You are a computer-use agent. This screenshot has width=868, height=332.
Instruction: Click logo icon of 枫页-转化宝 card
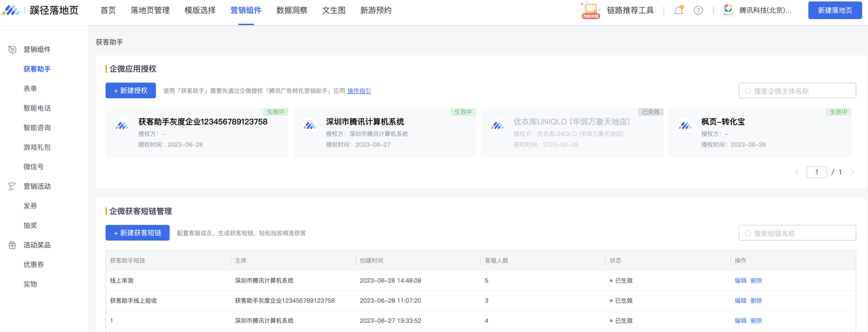[x=685, y=126]
